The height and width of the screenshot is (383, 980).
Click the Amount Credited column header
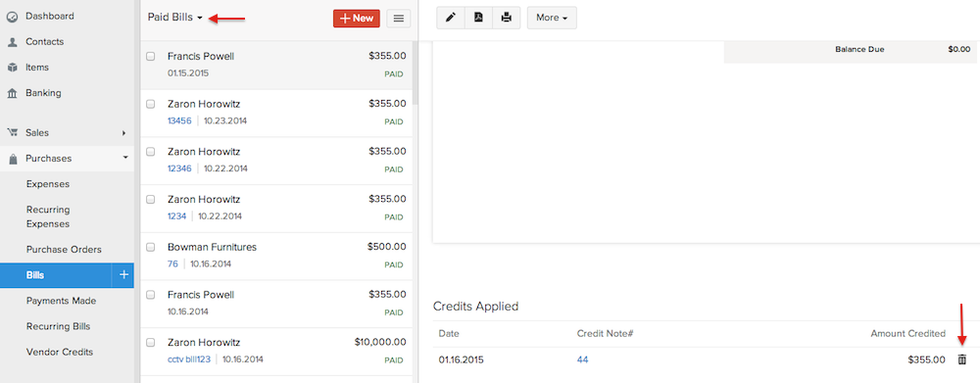click(908, 334)
